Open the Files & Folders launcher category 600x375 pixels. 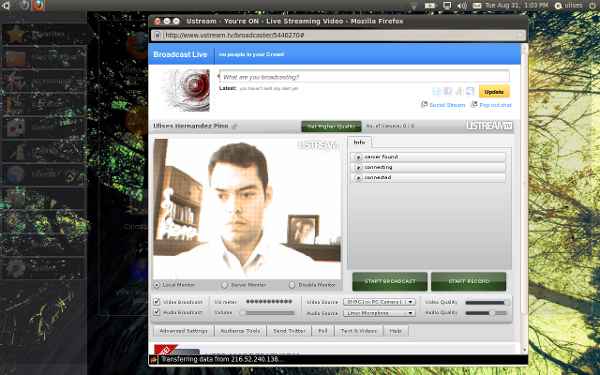coord(44,57)
